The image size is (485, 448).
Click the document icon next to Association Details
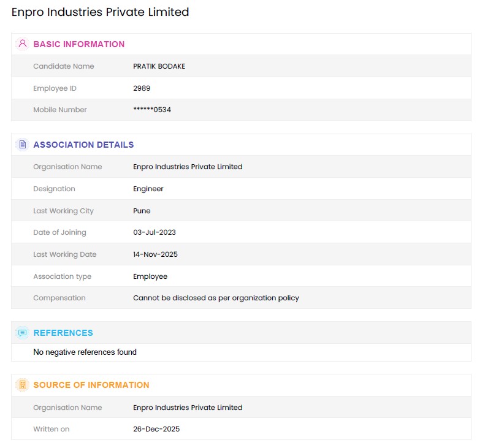click(x=23, y=145)
